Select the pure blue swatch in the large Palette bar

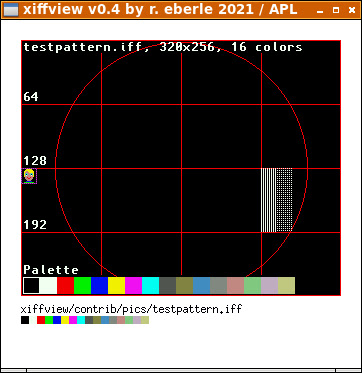[x=99, y=286]
